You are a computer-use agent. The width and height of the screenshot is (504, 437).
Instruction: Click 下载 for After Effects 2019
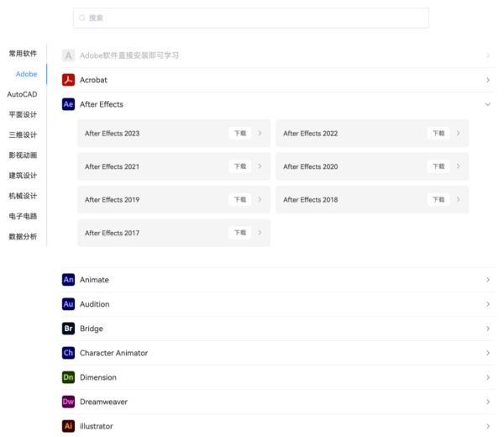pos(240,200)
